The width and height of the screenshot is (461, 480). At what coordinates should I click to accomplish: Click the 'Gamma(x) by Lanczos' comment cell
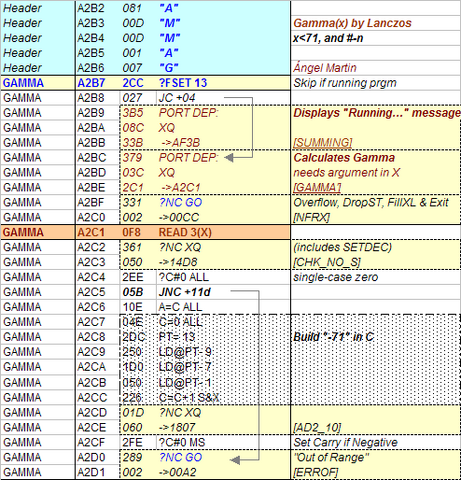pos(352,23)
